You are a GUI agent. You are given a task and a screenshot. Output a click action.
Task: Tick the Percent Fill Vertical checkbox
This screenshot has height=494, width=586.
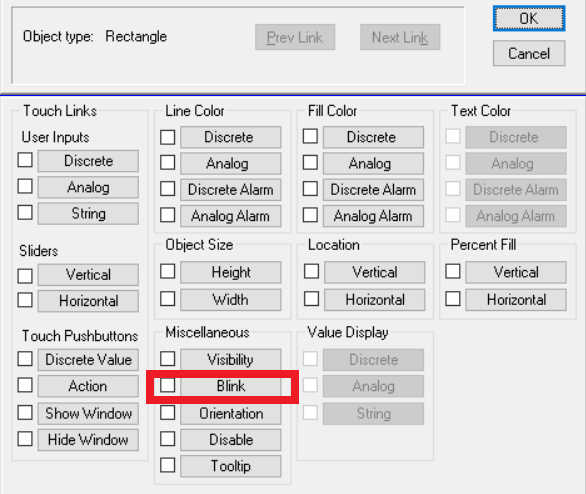coord(453,271)
